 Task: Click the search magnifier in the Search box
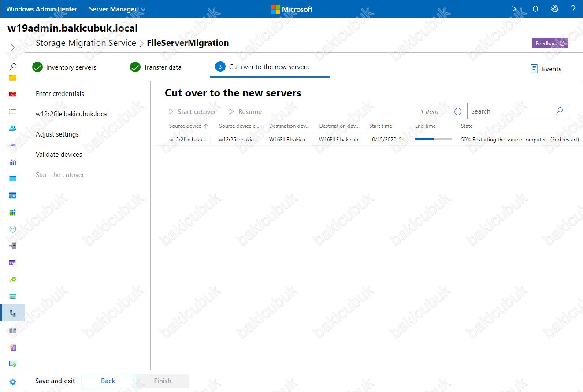pos(559,111)
